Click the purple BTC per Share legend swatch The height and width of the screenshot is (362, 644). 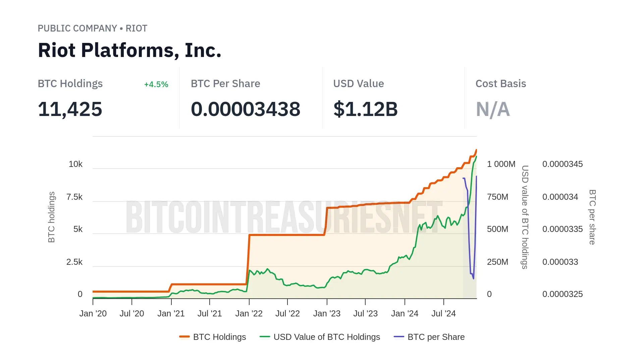point(399,337)
